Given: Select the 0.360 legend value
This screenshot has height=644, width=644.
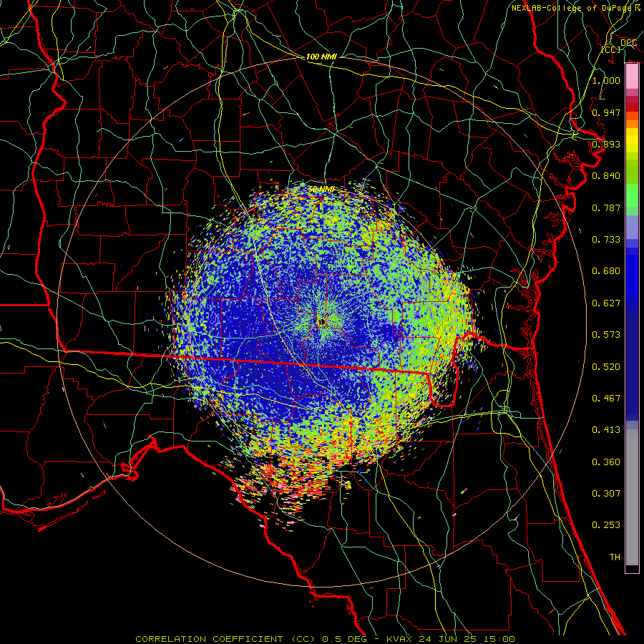Looking at the screenshot, I should pyautogui.click(x=606, y=462).
